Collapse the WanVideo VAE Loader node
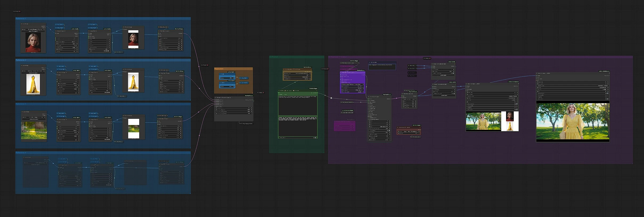Image resolution: width=644 pixels, height=217 pixels. [398, 127]
